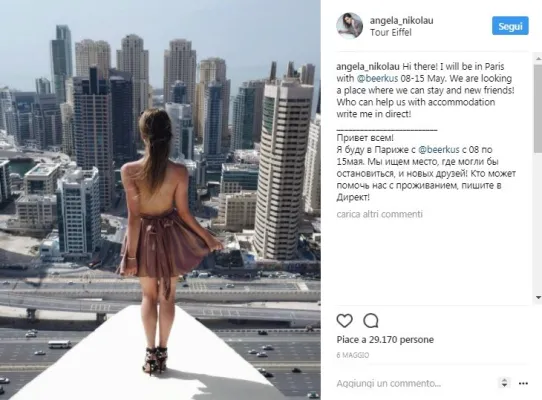Image resolution: width=542 pixels, height=400 pixels.
Task: Click the 6 MAGGIO post date
Action: click(x=353, y=355)
